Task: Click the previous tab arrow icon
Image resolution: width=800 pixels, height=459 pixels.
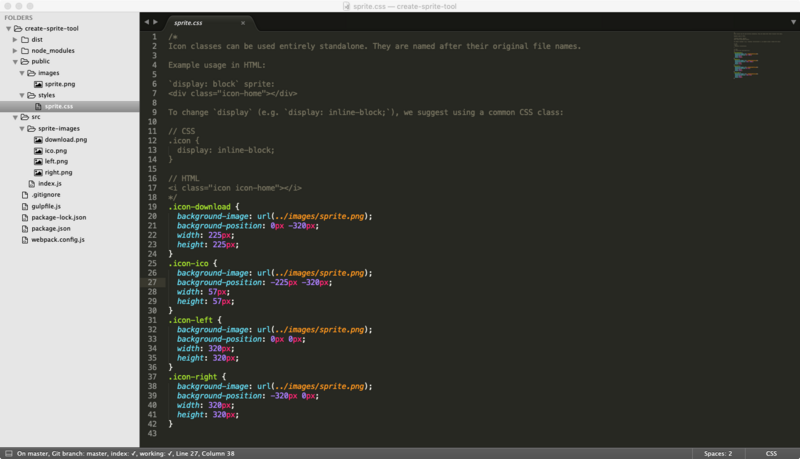Action: (x=145, y=21)
